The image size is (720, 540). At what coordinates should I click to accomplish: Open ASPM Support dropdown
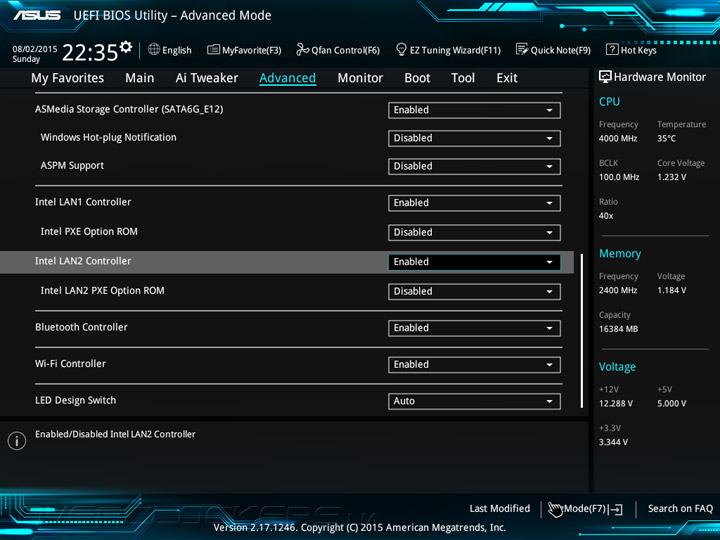click(474, 166)
